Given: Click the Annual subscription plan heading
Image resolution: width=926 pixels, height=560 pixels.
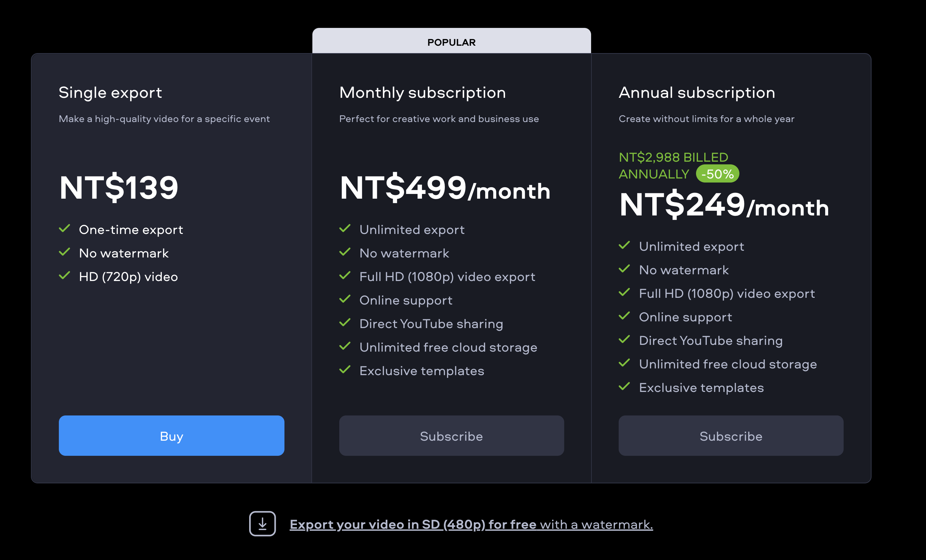Looking at the screenshot, I should (697, 93).
